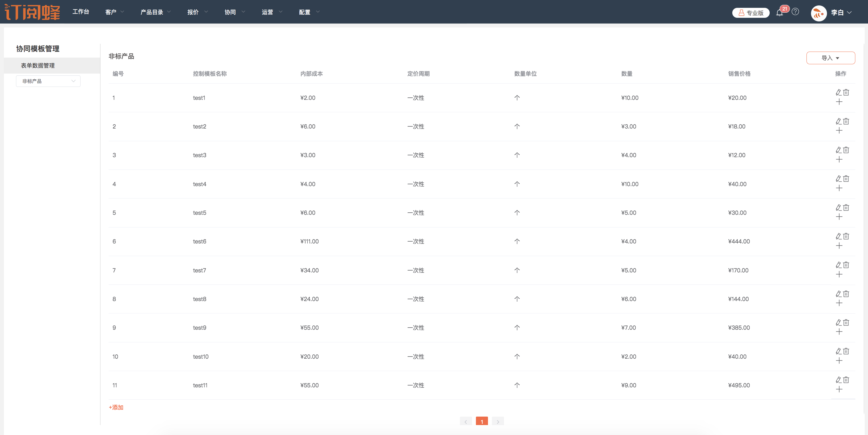This screenshot has height=435, width=868.
Task: Open the 协同 top navigation menu
Action: click(234, 12)
